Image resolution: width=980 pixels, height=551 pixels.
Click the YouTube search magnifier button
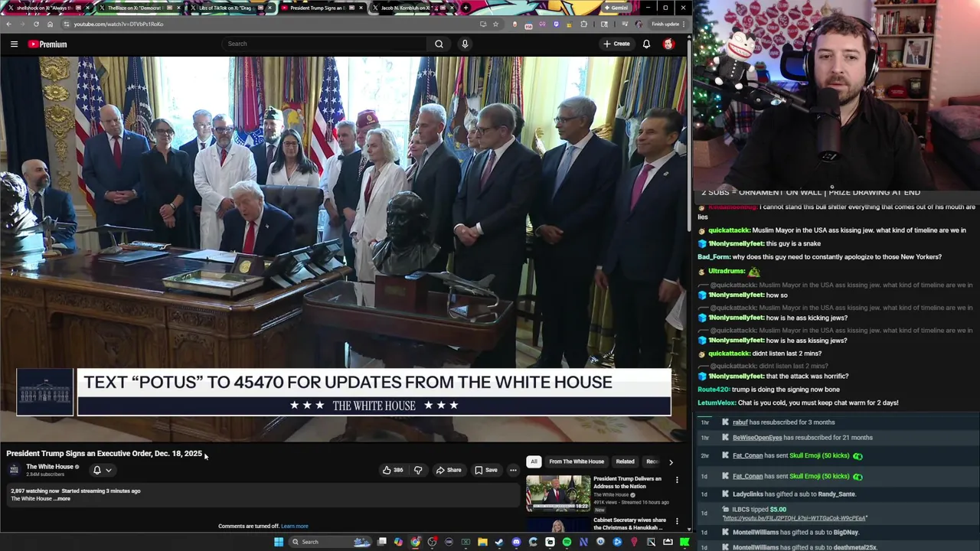click(x=439, y=44)
